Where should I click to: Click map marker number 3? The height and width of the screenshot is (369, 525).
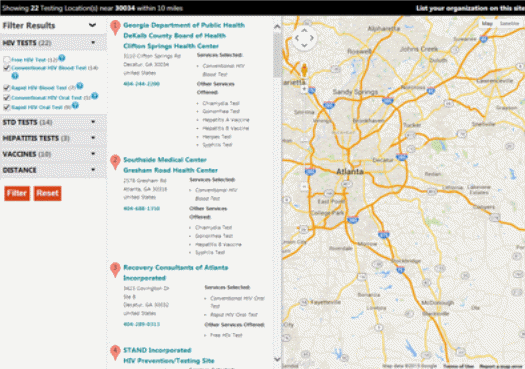coord(115,270)
